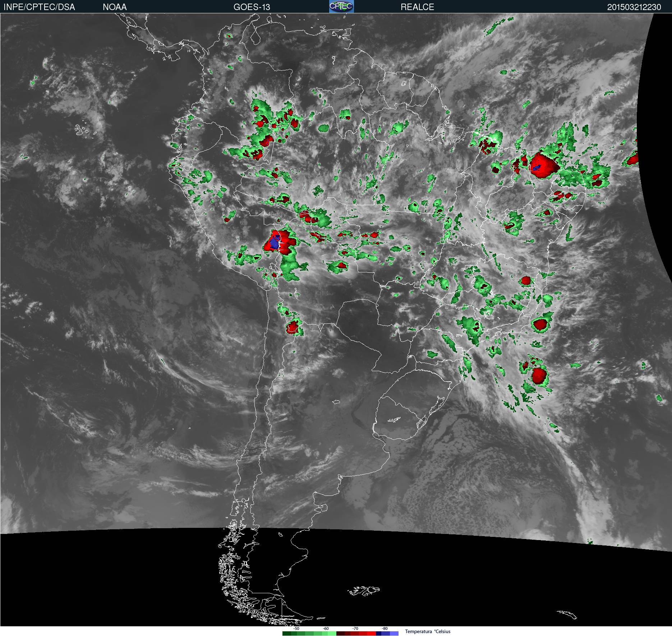Pick the dark navy legend swatch
Viewport: 672px width, 636px height.
click(x=378, y=633)
